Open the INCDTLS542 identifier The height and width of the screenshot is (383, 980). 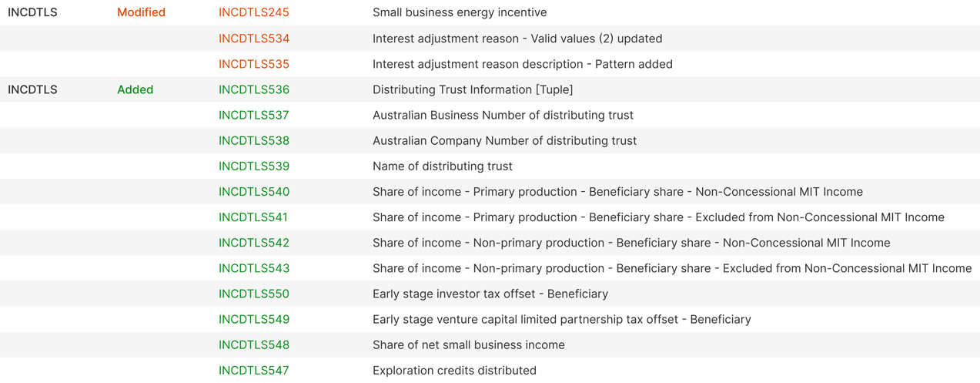254,243
